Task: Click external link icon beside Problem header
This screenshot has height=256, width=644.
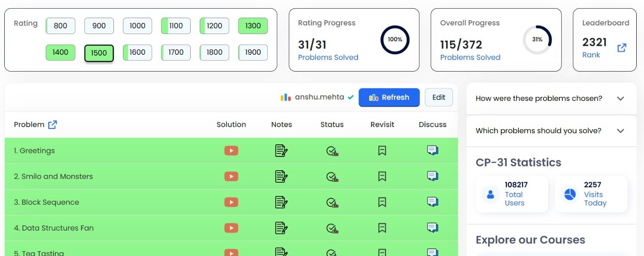Action: (53, 125)
